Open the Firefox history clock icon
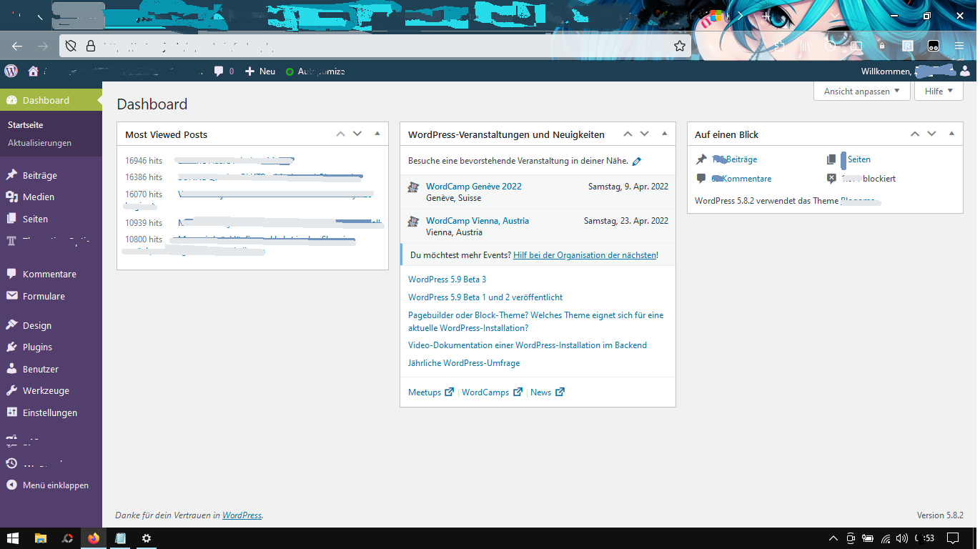Image resolution: width=980 pixels, height=549 pixels. click(830, 46)
